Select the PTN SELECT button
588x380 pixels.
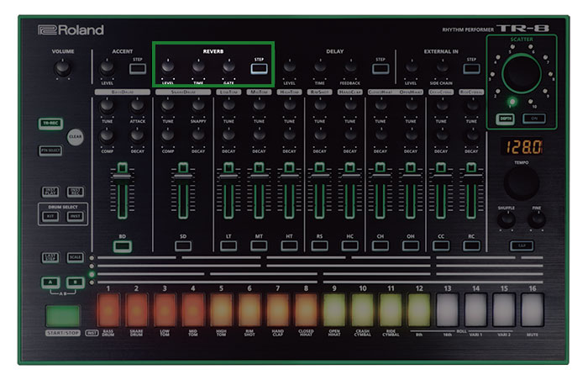(50, 150)
